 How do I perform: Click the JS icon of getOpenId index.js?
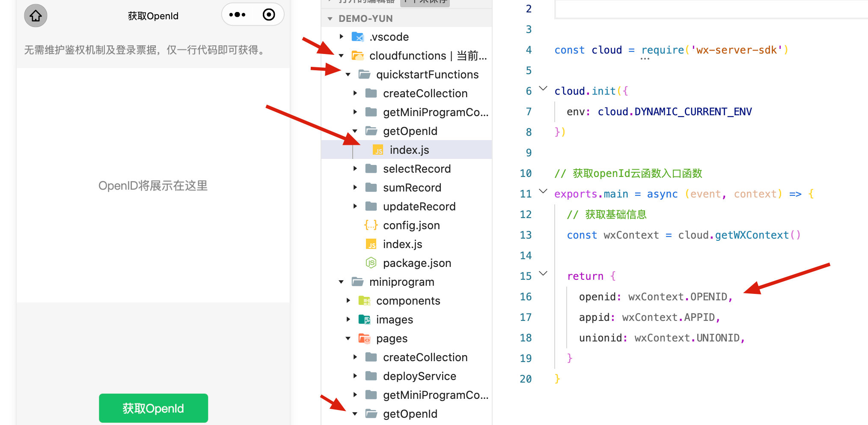(x=378, y=150)
